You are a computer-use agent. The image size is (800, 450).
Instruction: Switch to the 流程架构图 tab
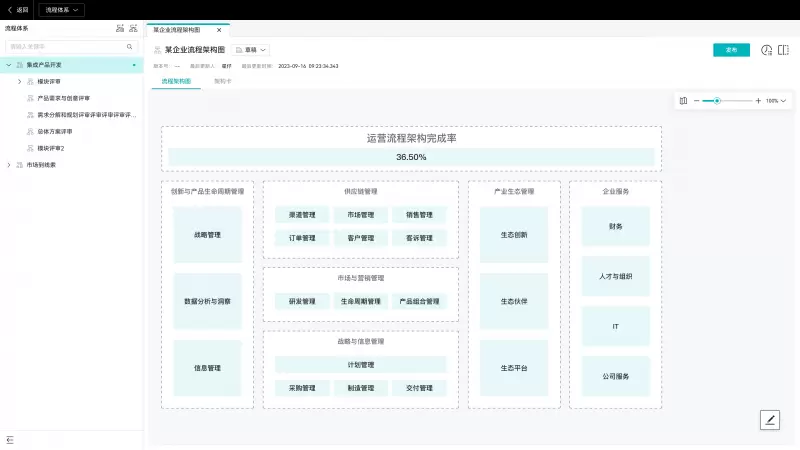coord(176,81)
